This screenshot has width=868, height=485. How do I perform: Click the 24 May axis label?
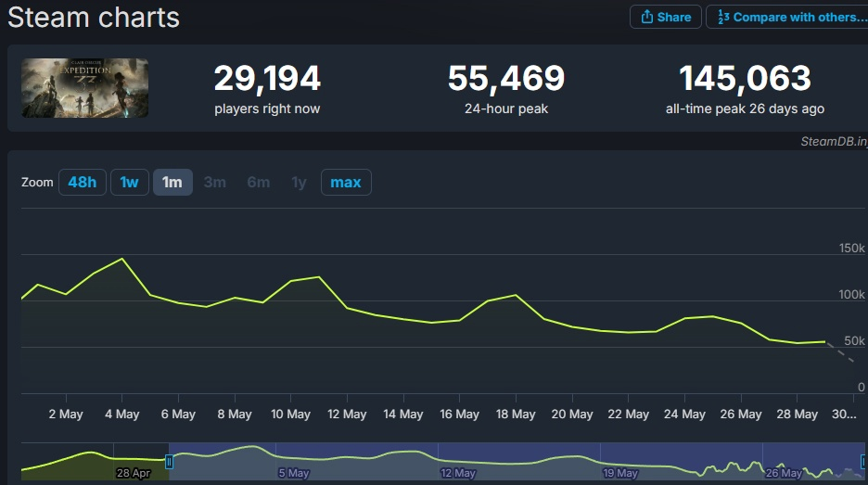pyautogui.click(x=684, y=415)
